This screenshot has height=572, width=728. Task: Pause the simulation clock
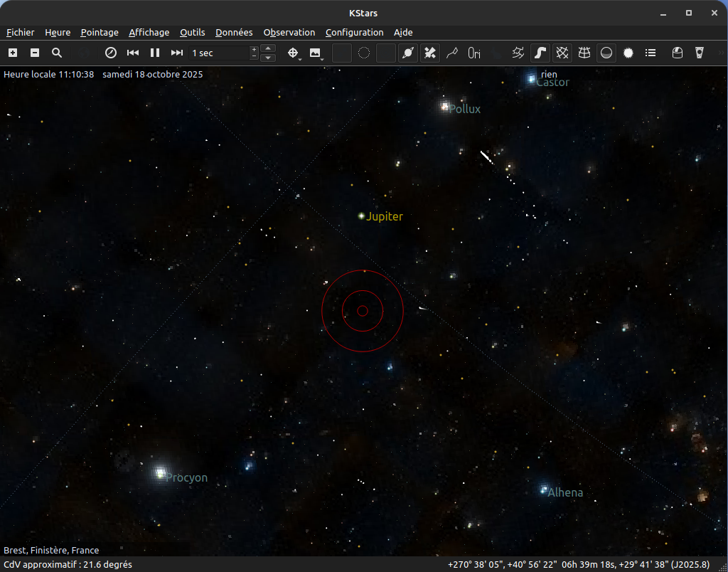(154, 53)
